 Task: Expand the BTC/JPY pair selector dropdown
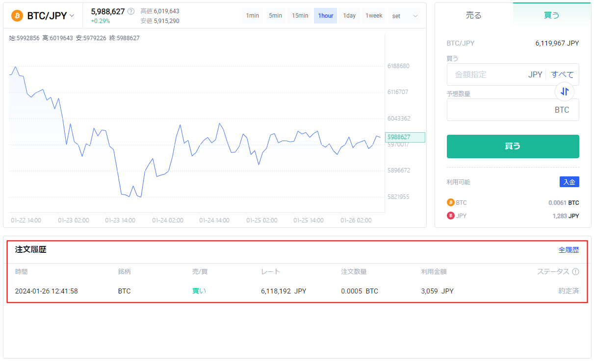point(72,16)
